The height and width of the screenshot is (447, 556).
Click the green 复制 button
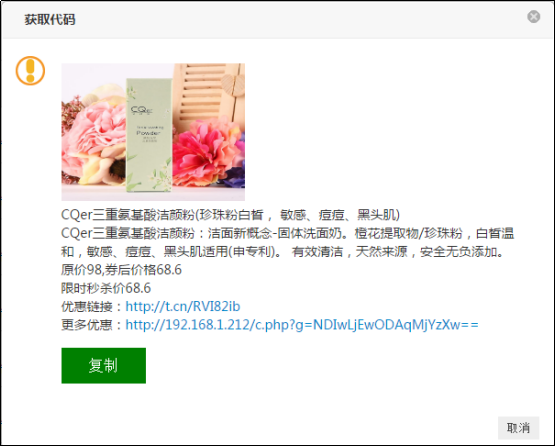104,365
